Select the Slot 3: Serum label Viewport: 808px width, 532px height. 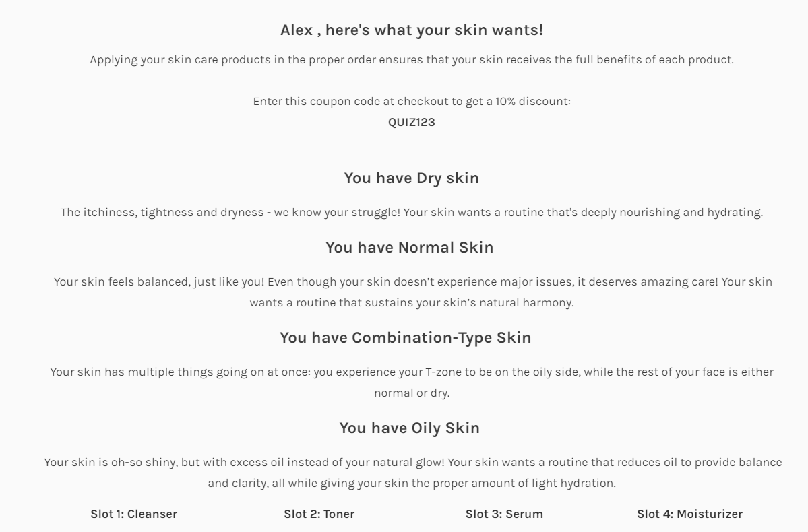pos(504,514)
